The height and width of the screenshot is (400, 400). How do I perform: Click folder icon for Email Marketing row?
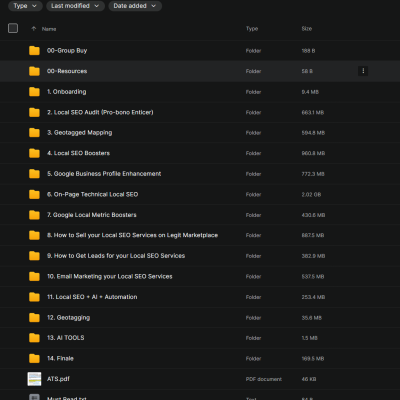tap(34, 276)
